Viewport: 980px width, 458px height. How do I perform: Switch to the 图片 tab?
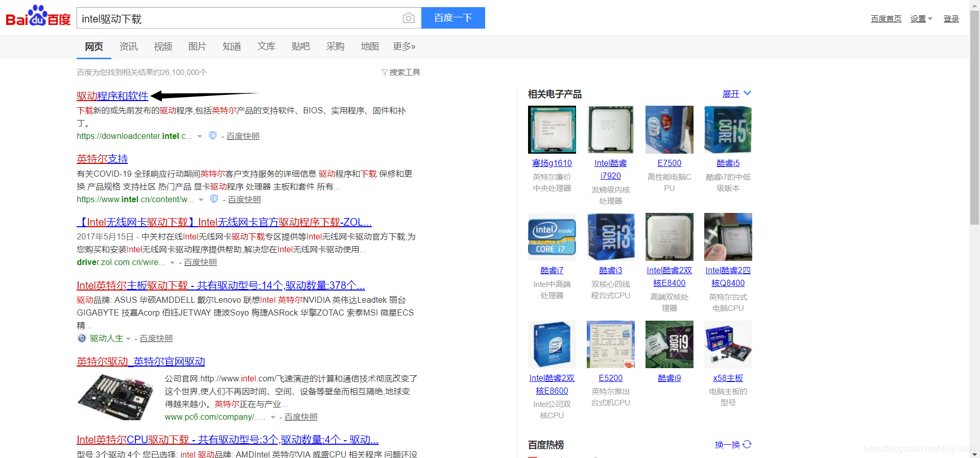click(x=197, y=46)
